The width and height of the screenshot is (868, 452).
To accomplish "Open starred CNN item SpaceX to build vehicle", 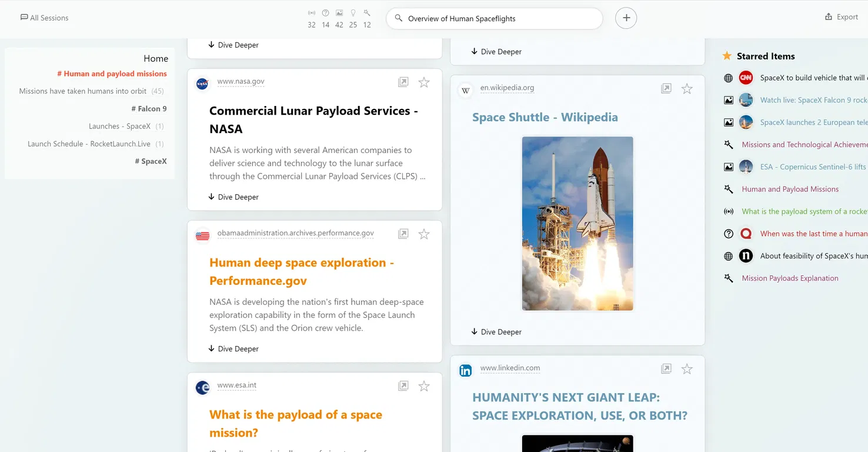I will point(813,78).
